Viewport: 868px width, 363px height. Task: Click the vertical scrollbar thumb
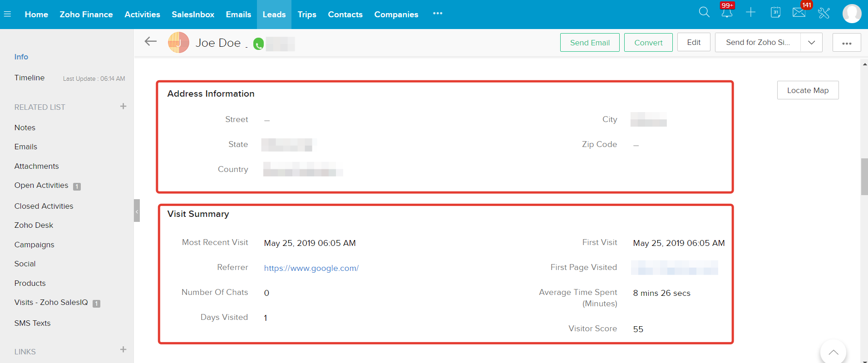coord(864,177)
